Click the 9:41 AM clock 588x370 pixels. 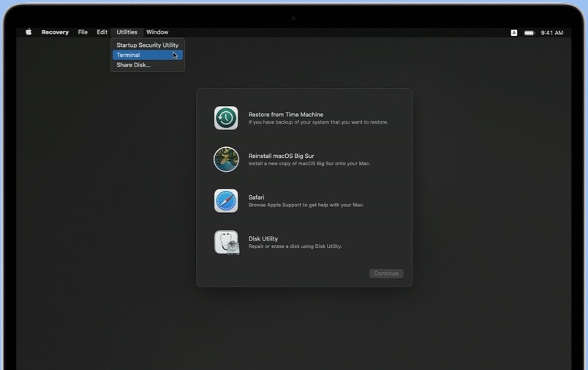click(x=551, y=33)
